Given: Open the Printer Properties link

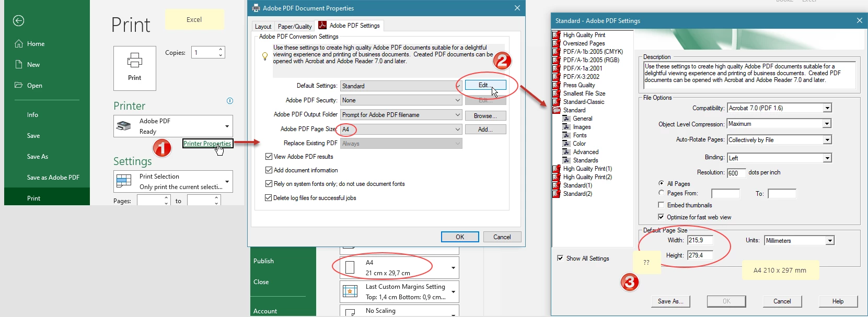Looking at the screenshot, I should (207, 144).
